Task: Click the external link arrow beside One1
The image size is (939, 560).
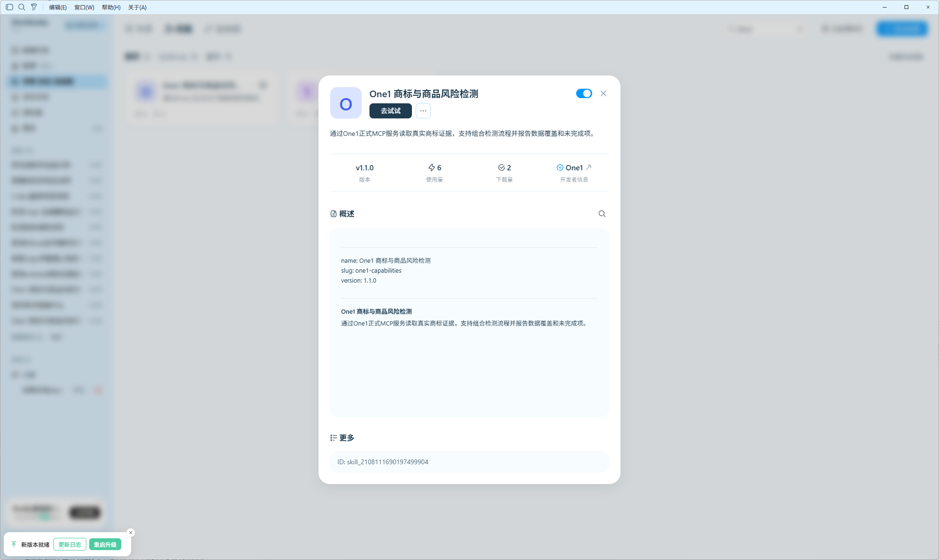Action: tap(589, 167)
